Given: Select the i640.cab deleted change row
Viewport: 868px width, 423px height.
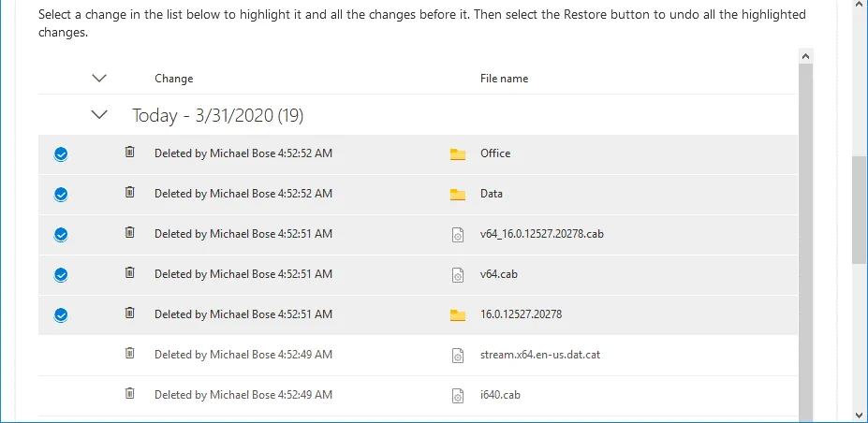Looking at the screenshot, I should pyautogui.click(x=243, y=395).
